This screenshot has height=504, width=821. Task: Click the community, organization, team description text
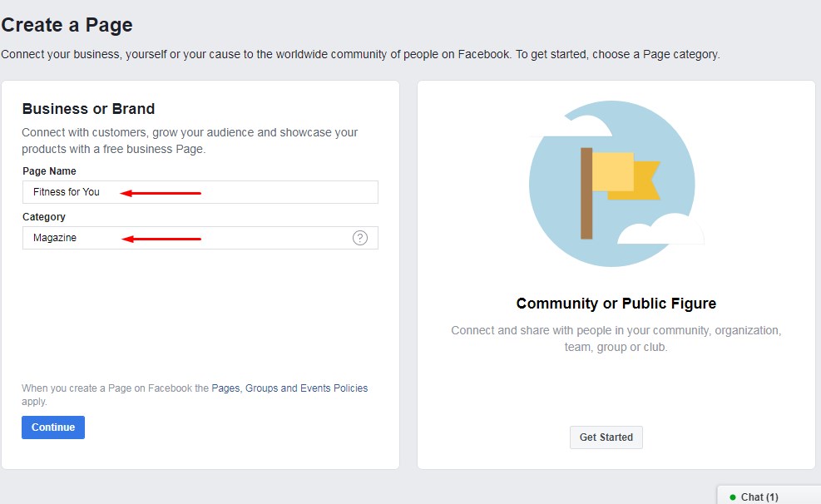616,338
